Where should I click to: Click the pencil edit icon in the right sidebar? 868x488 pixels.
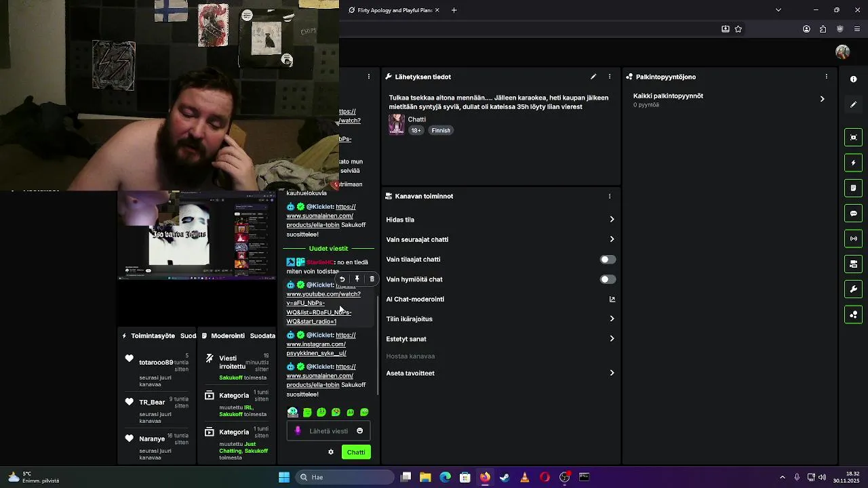(x=853, y=105)
